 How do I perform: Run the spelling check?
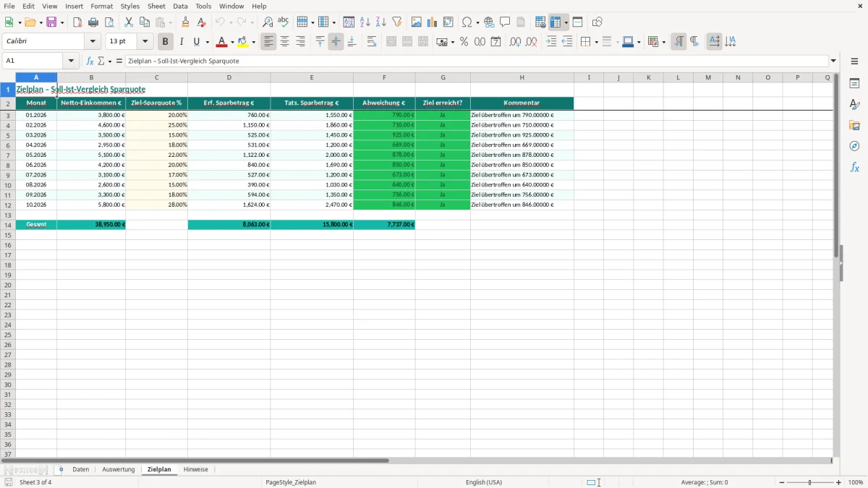coord(283,22)
